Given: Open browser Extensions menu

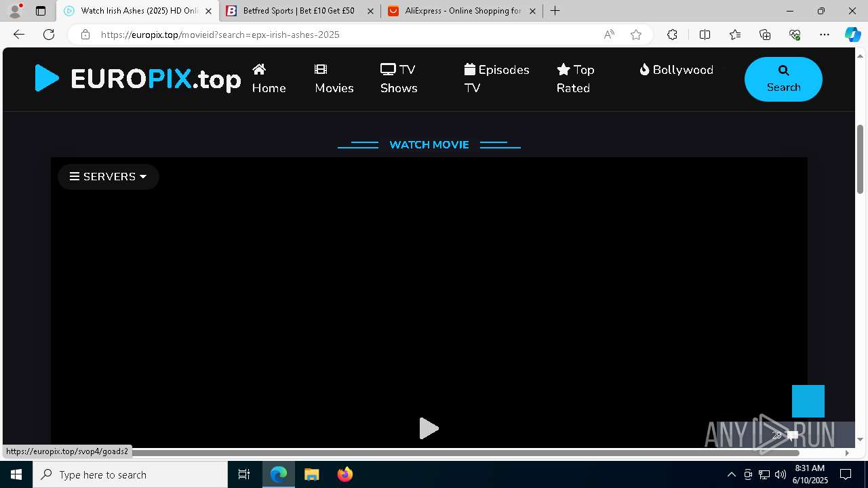Looking at the screenshot, I should [672, 35].
